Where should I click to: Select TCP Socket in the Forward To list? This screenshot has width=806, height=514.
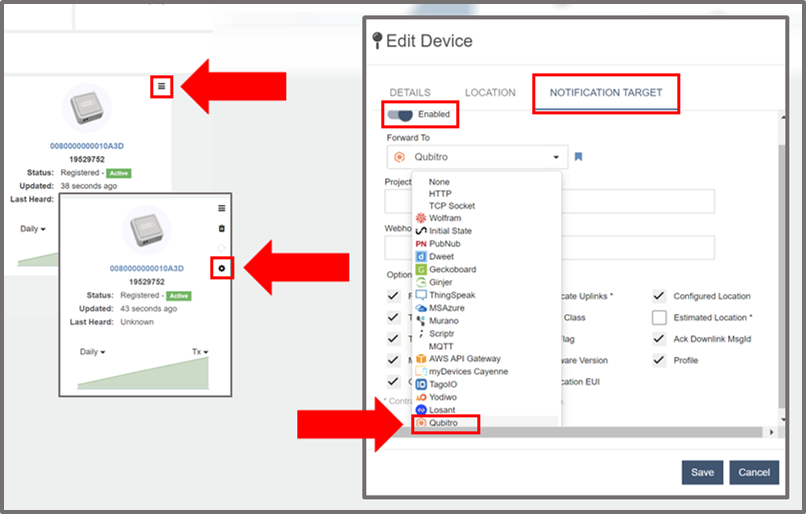click(x=452, y=206)
